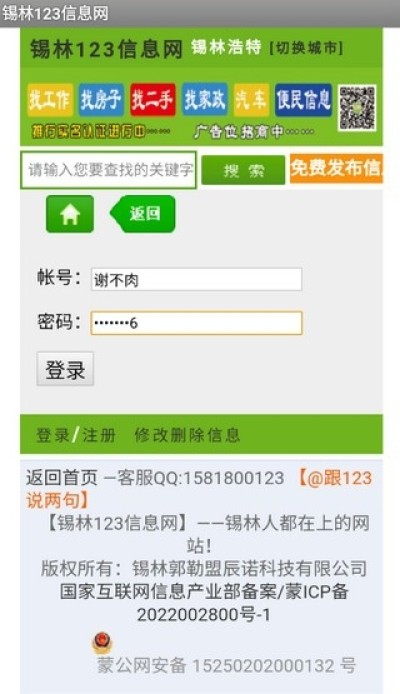Click the 帐号 account input field
The image size is (400, 694).
(196, 279)
